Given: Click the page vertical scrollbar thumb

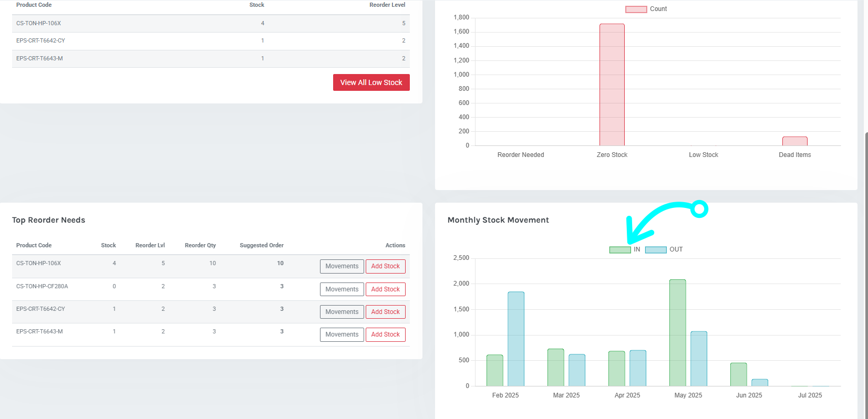Looking at the screenshot, I should tap(865, 273).
